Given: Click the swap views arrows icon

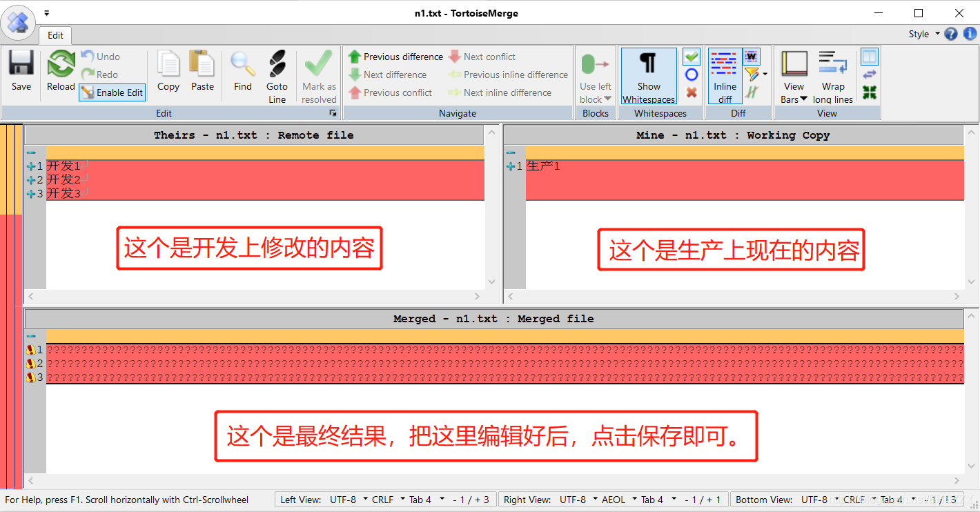Looking at the screenshot, I should click(x=870, y=75).
